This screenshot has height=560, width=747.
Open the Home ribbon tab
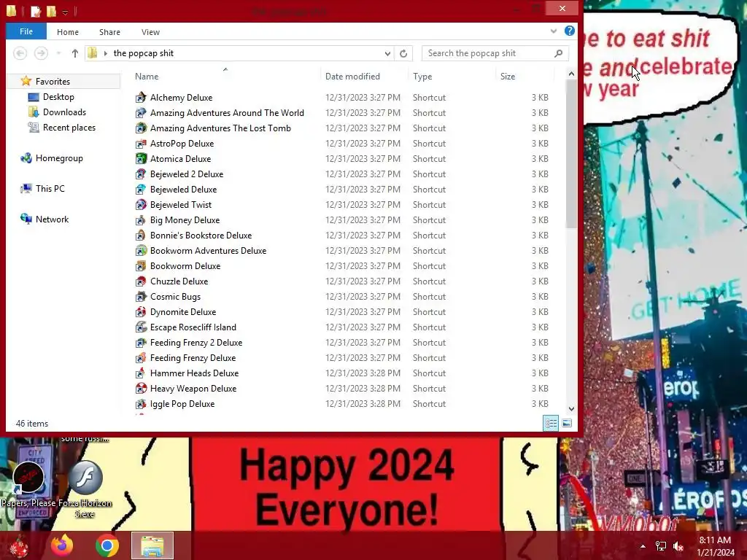tap(68, 32)
